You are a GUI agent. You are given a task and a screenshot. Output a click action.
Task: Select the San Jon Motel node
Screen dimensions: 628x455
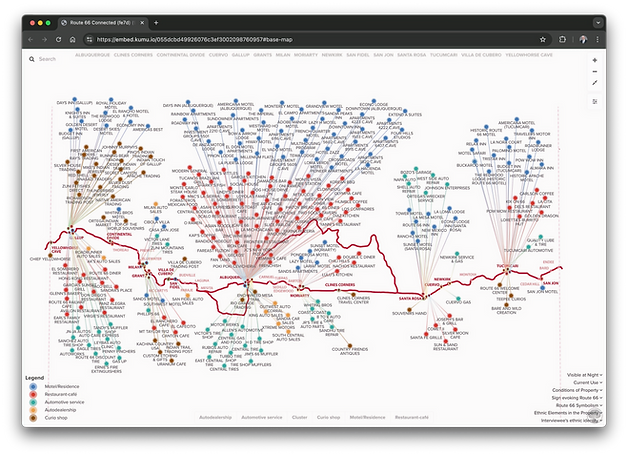click(x=542, y=288)
